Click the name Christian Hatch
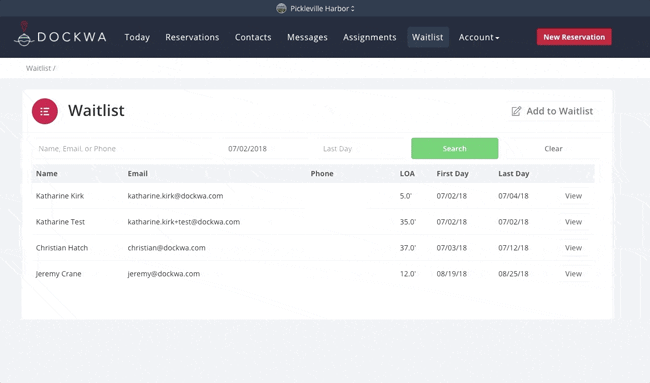The image size is (650, 383). [62, 248]
